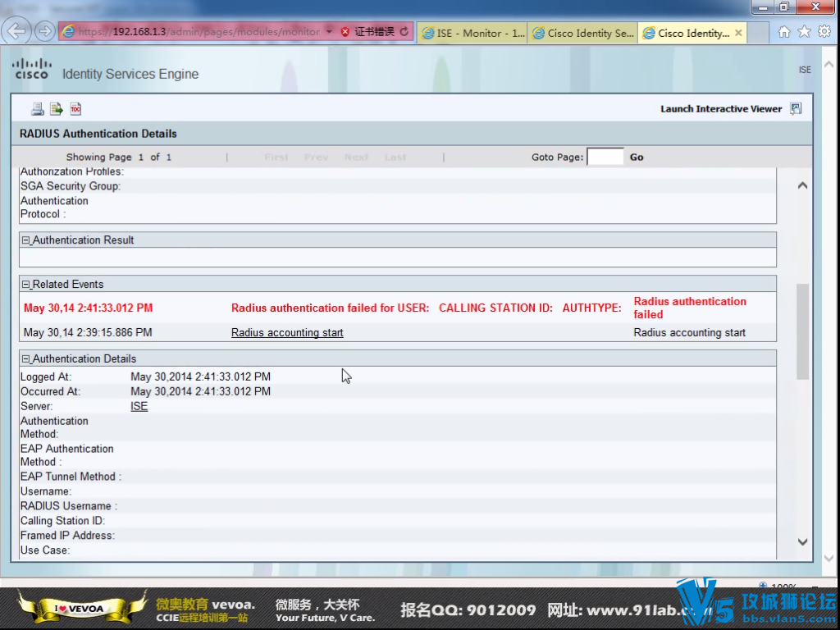
Task: Open the browser Tools gear icon
Action: 823,32
